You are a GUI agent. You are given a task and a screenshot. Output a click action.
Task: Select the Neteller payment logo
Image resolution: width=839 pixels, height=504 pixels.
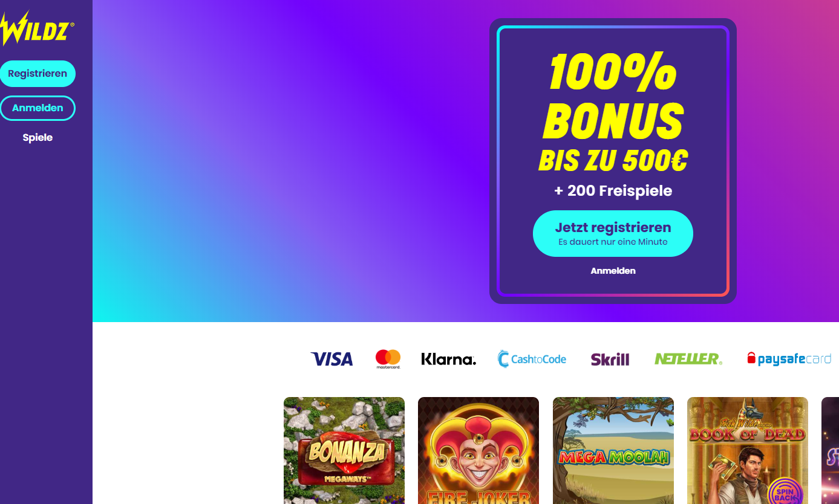tap(688, 359)
